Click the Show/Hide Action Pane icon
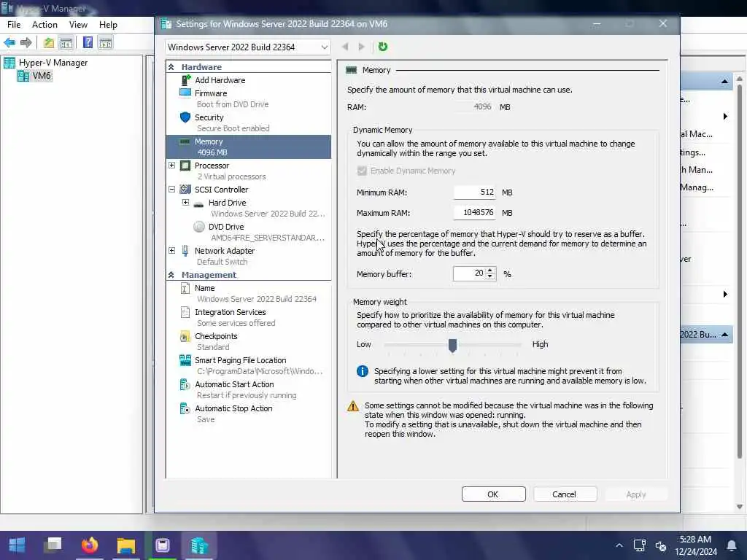The height and width of the screenshot is (560, 747). coord(105,43)
